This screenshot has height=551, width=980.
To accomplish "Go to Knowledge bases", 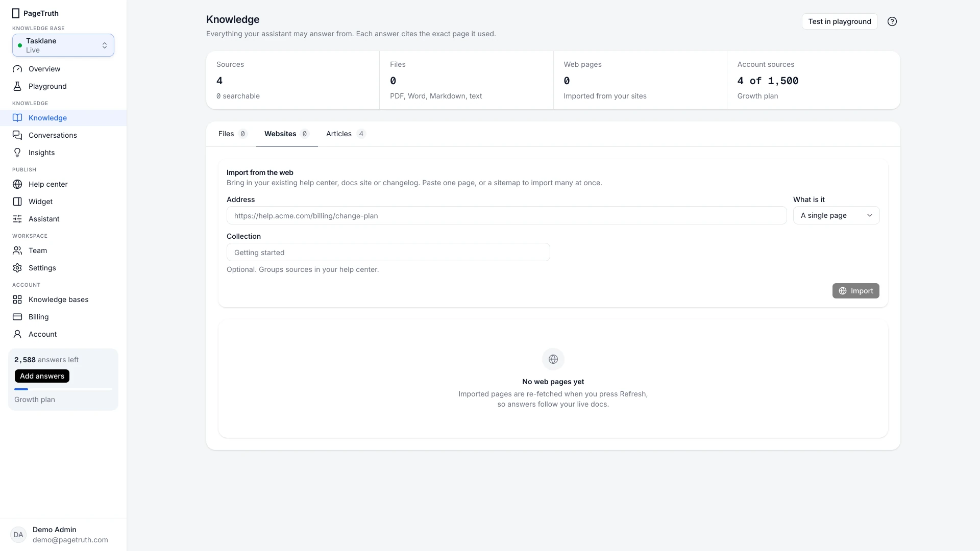I will [63, 299].
